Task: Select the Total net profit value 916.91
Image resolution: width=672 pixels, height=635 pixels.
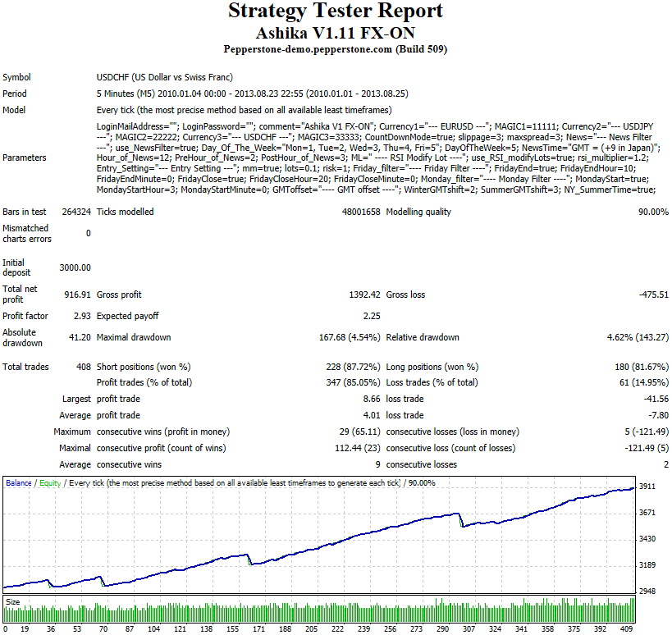Action: point(77,294)
